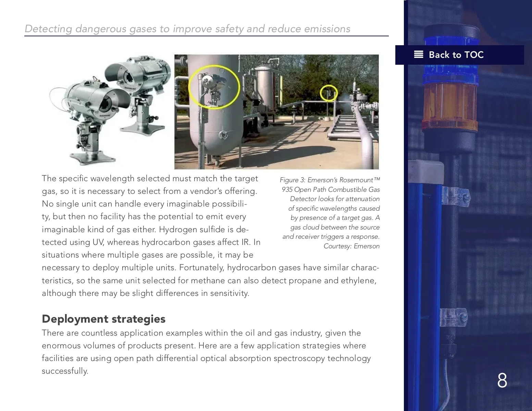Click the list icon beside Back to TOC
The width and height of the screenshot is (532, 411).
[x=418, y=55]
